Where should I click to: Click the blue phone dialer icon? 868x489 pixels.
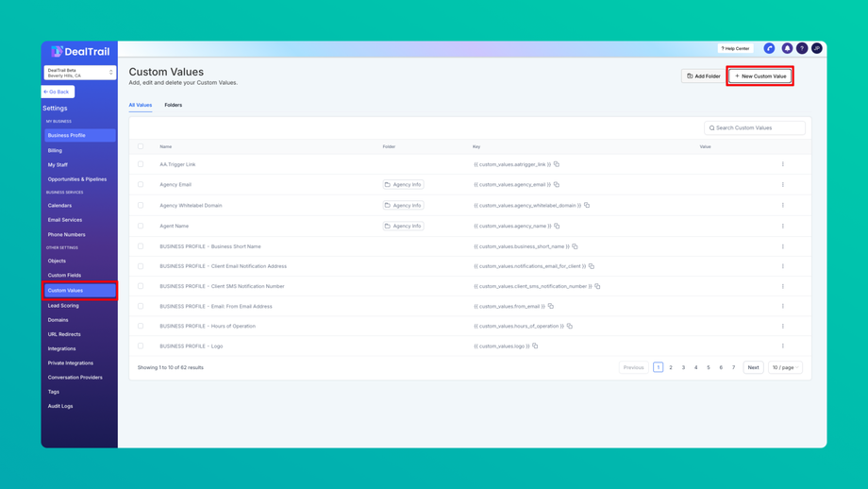point(770,49)
